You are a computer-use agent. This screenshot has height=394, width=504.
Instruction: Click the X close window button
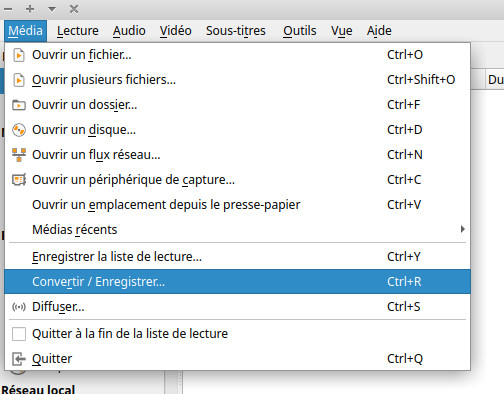coord(74,9)
